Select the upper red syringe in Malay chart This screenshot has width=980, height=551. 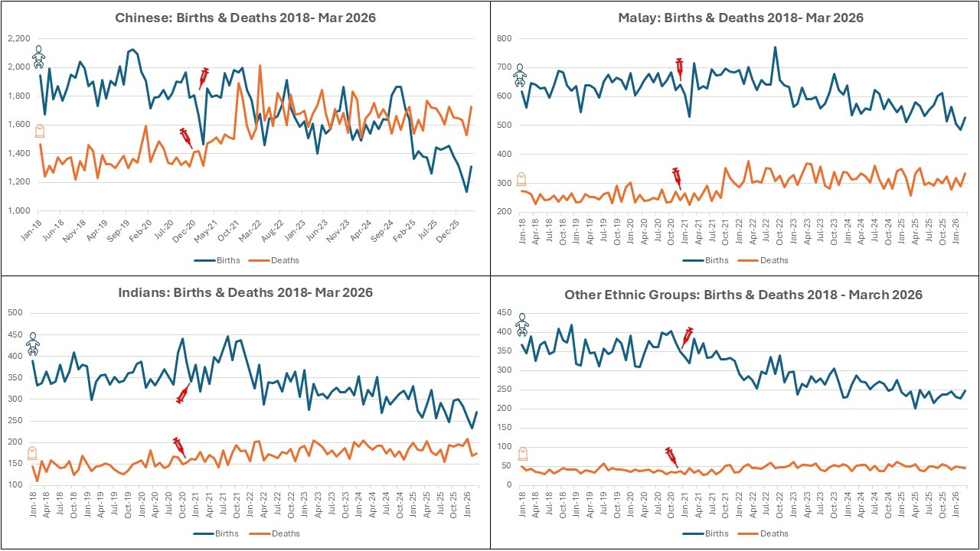679,70
